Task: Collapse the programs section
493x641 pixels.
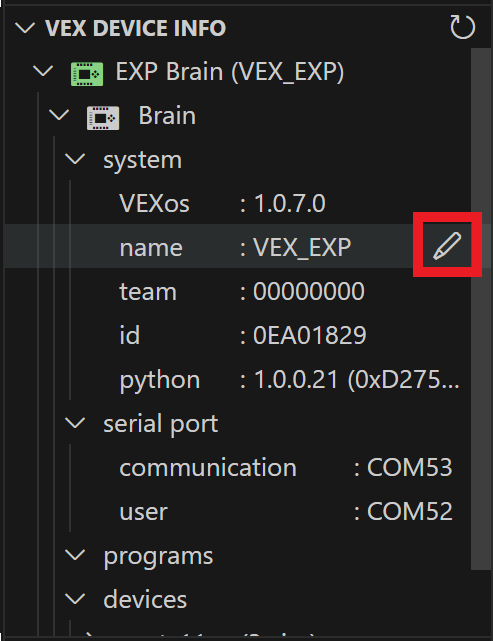Action: [76, 555]
